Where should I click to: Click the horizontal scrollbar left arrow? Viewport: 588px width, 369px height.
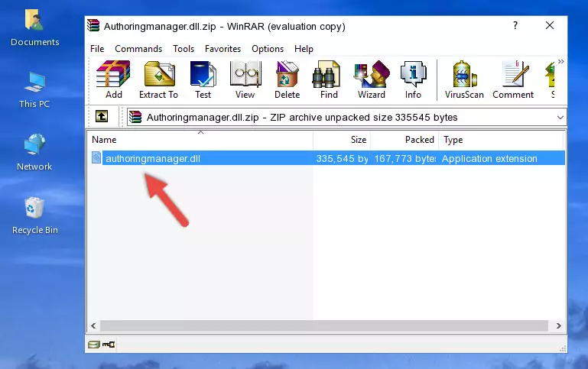click(x=94, y=325)
